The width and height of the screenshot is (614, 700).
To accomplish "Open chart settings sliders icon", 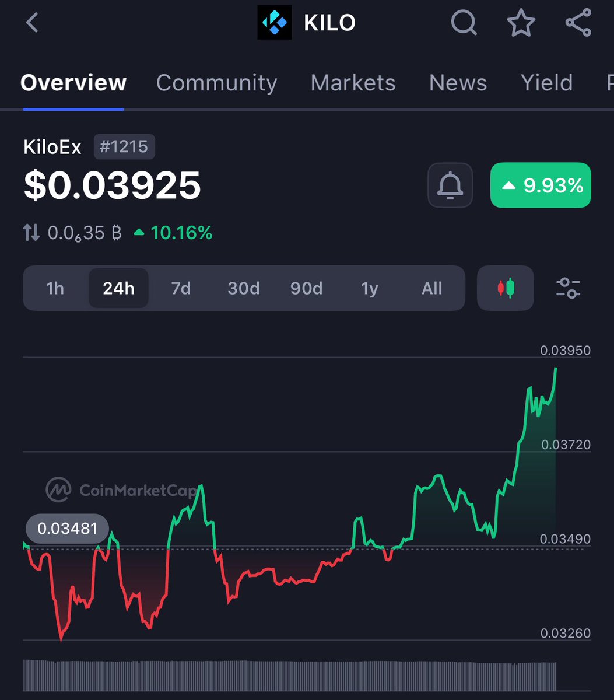I will coord(568,288).
